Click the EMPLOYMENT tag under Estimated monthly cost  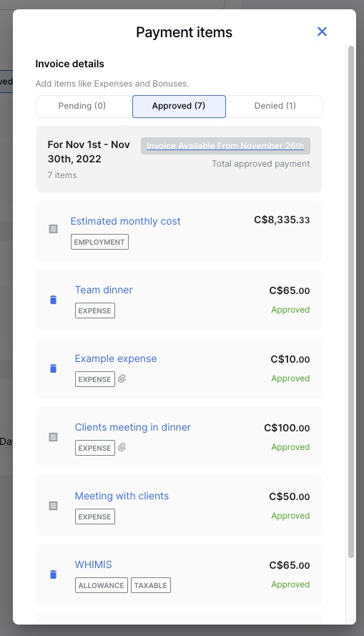[x=99, y=242]
